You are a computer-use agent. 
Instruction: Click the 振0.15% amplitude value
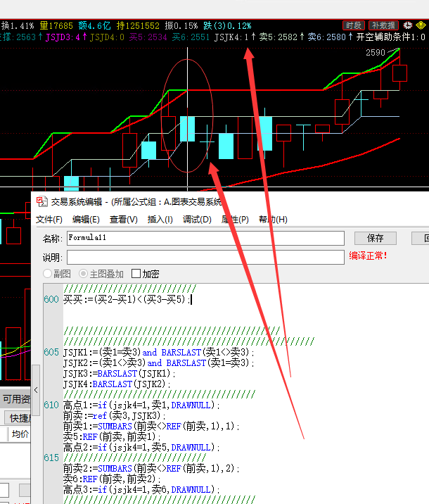click(181, 26)
